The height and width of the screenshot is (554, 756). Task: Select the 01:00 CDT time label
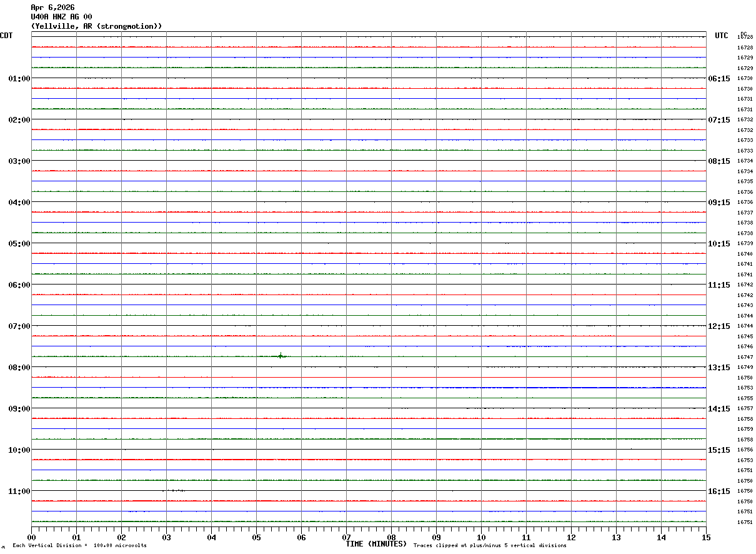point(19,79)
